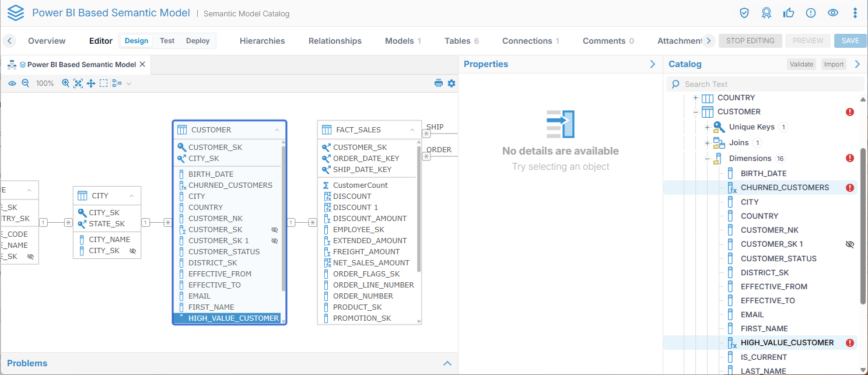Toggle hidden eye on CITY_SK in CITY table
This screenshot has width=868, height=375.
(x=133, y=251)
